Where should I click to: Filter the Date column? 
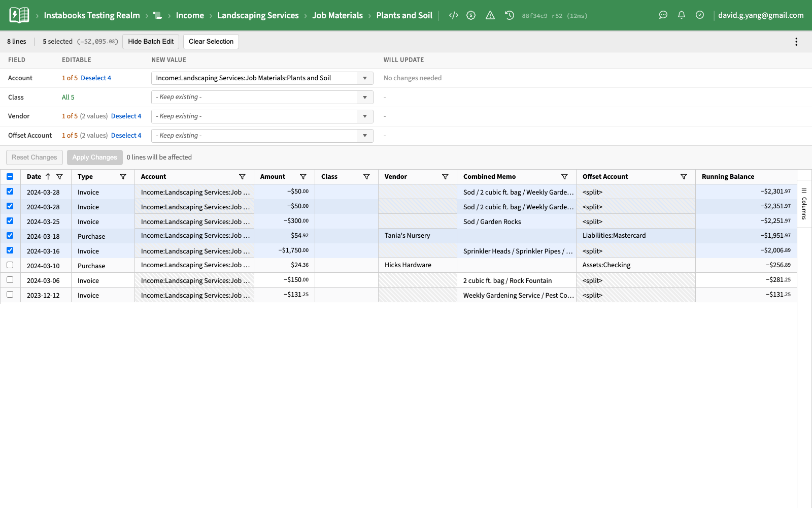60,177
